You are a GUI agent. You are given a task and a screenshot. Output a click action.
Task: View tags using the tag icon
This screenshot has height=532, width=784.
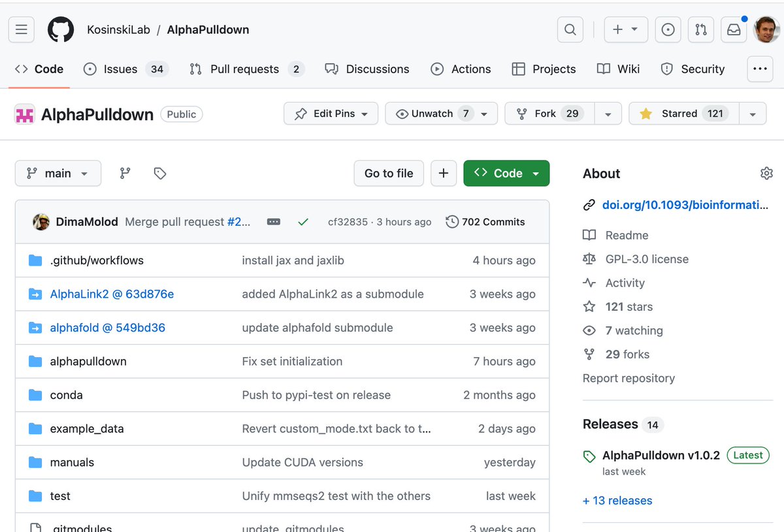click(x=160, y=173)
